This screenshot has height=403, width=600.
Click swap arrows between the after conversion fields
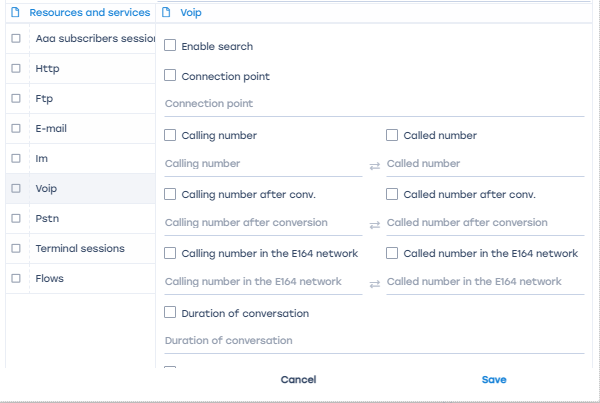(x=374, y=224)
